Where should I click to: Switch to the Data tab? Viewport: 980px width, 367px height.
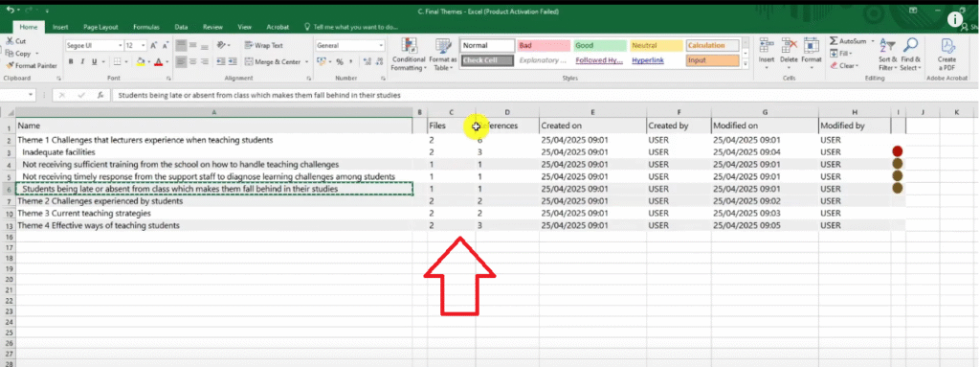[x=181, y=27]
